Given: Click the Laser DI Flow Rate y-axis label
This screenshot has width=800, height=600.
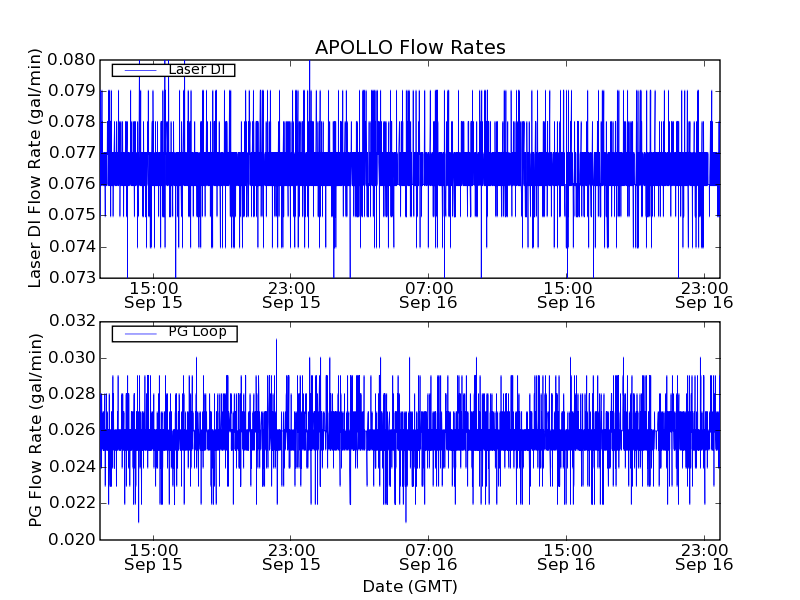Looking at the screenshot, I should tap(35, 168).
